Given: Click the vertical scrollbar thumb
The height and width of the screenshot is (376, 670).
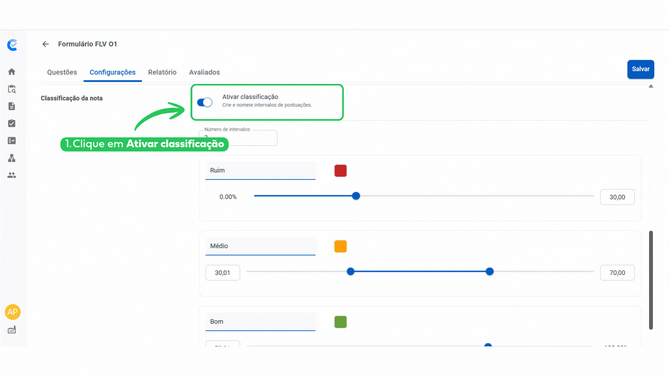Looking at the screenshot, I should pos(651,280).
